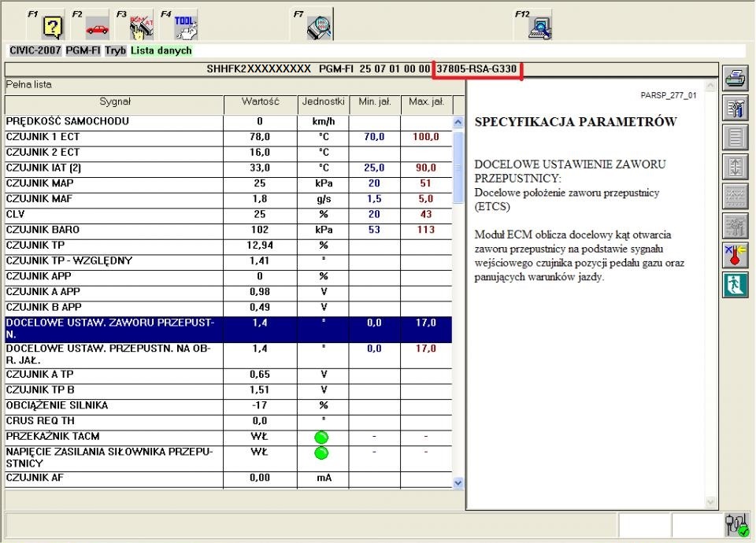
Task: Click the green exit icon
Action: 736,285
